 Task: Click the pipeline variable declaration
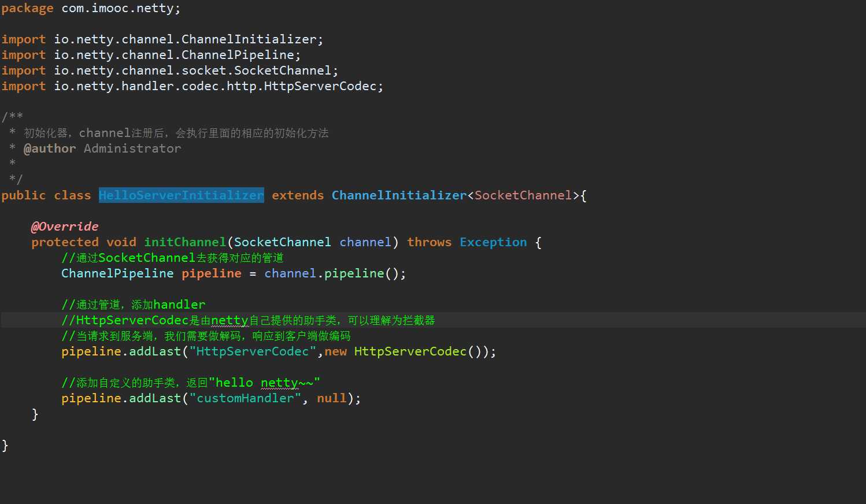click(x=212, y=273)
